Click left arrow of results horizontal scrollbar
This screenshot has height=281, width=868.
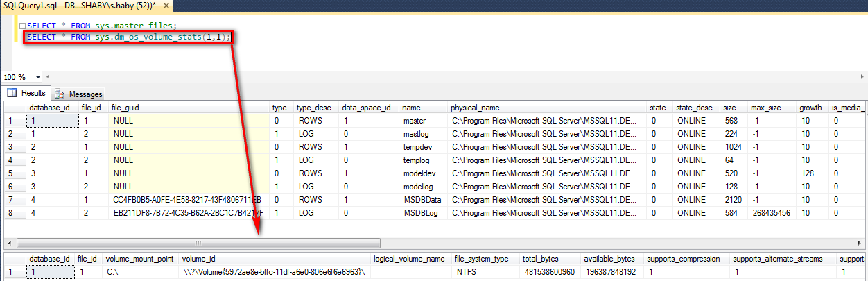pyautogui.click(x=9, y=244)
